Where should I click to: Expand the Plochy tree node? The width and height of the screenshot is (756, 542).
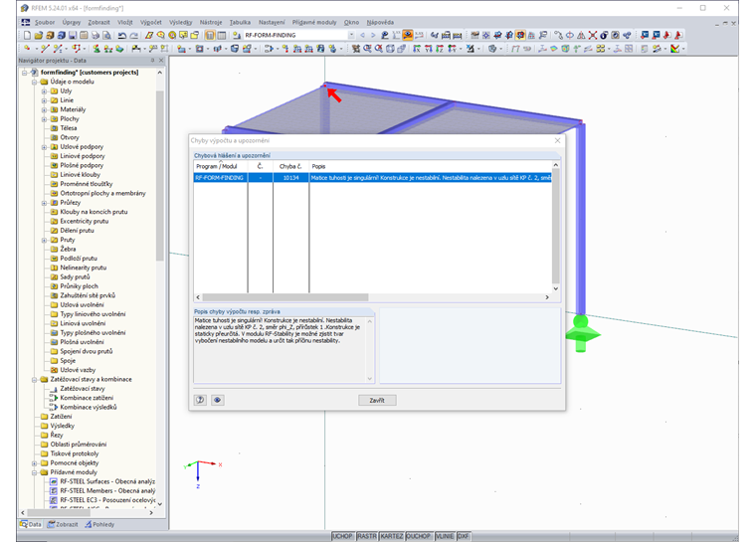44,119
